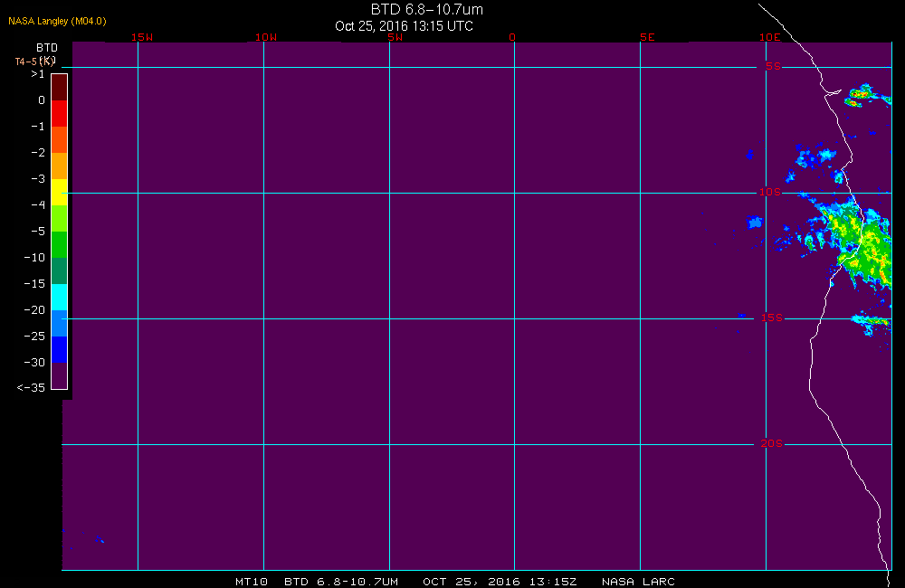Click the "BTD" heading above the color bar
This screenshot has height=588, width=905.
pos(47,47)
